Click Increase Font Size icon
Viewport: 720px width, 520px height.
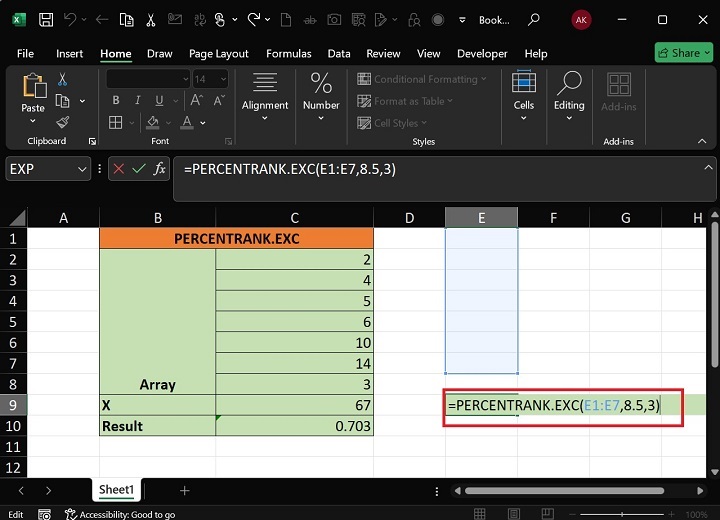click(197, 100)
